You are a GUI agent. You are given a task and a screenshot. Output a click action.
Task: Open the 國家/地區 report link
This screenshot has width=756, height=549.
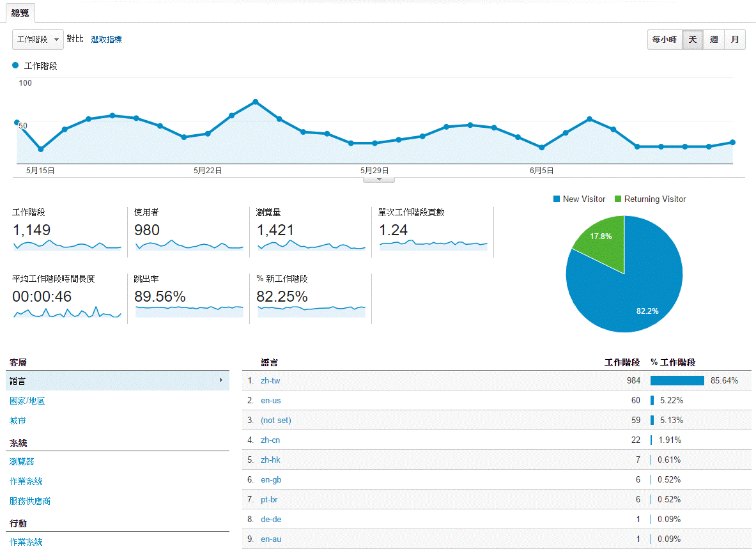tap(27, 401)
